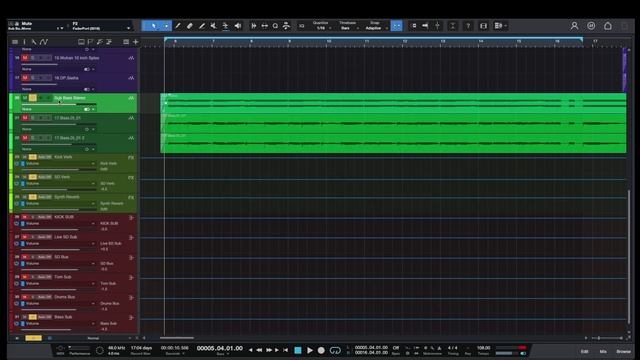Toggle Solo on the Kick Verb channel

point(32,157)
